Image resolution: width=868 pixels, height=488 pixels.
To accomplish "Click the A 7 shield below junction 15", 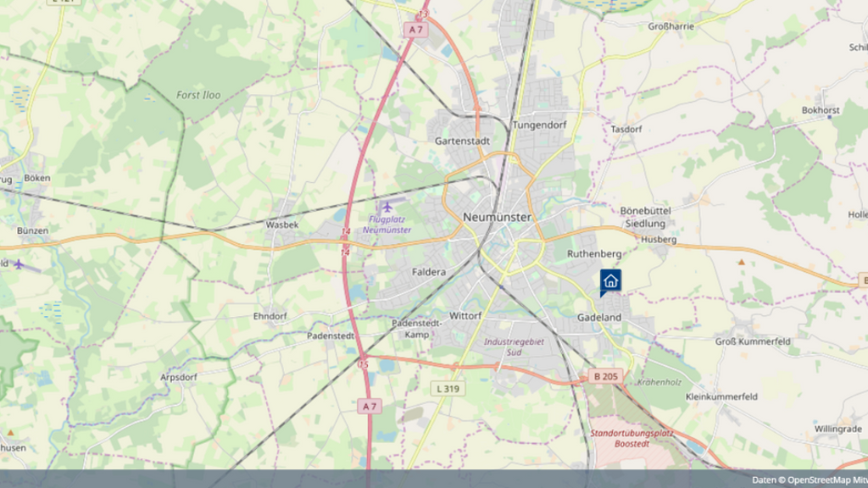I will (369, 407).
